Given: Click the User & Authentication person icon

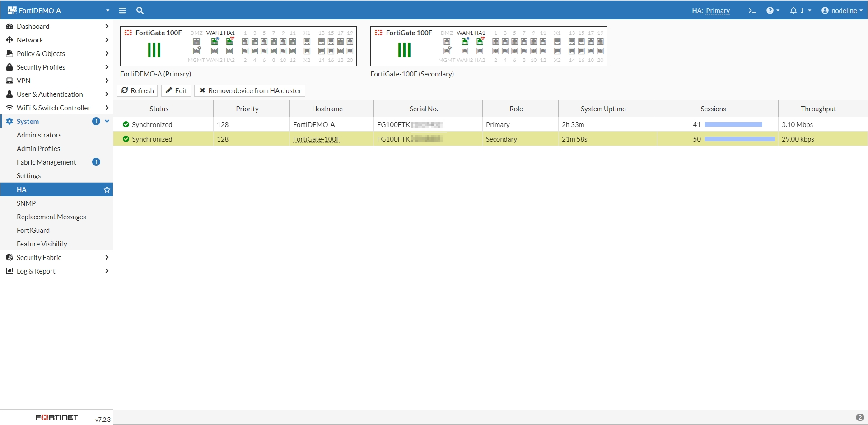Looking at the screenshot, I should [x=9, y=94].
